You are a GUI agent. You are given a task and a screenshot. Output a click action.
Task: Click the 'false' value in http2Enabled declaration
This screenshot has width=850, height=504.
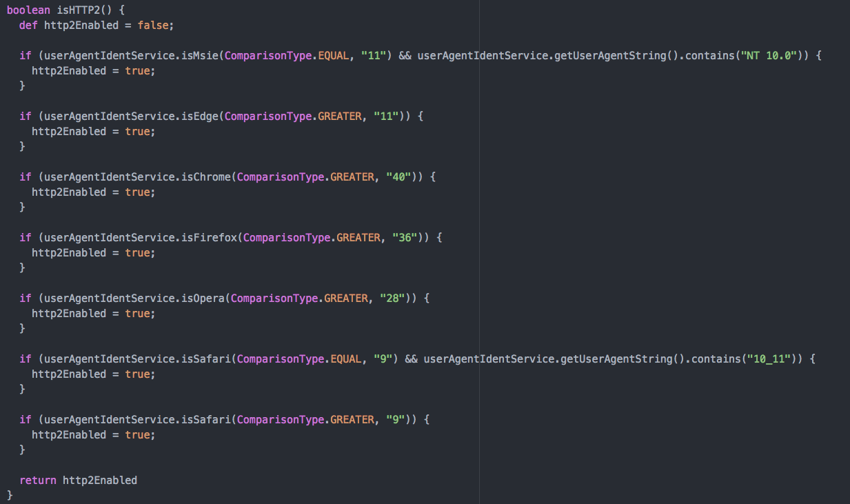153,26
